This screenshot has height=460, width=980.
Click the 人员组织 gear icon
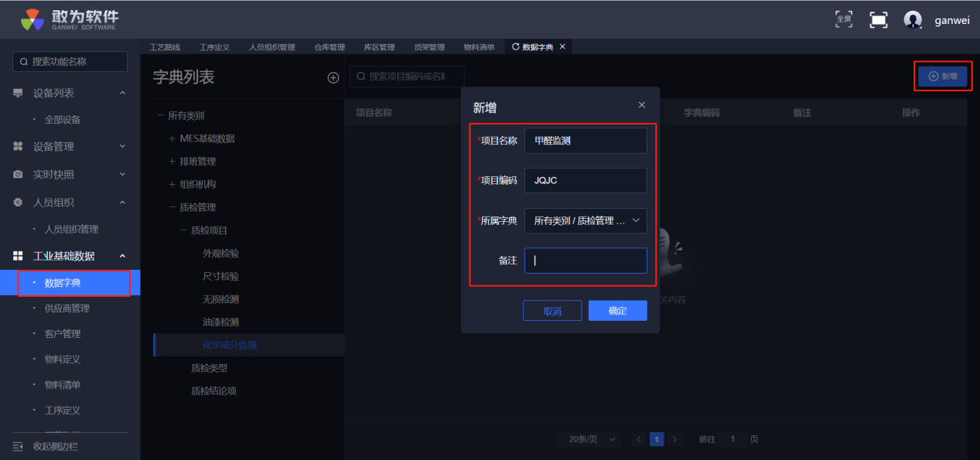(18, 203)
